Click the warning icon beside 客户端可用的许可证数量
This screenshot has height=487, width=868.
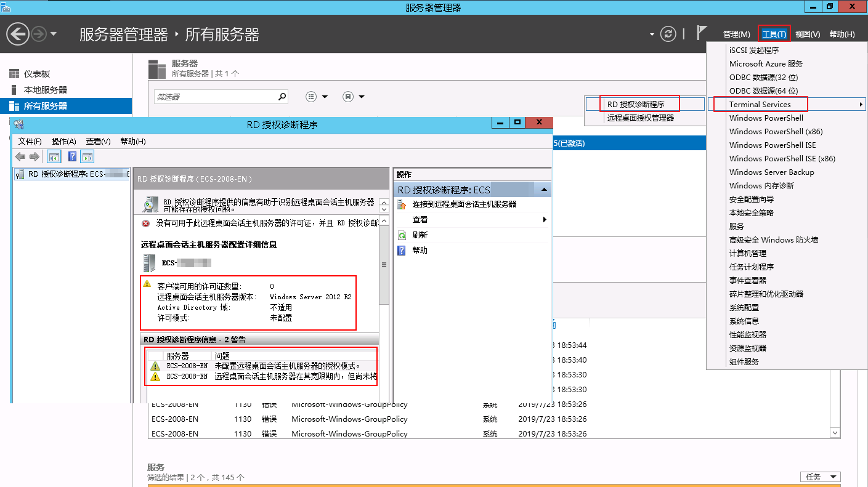pyautogui.click(x=147, y=284)
